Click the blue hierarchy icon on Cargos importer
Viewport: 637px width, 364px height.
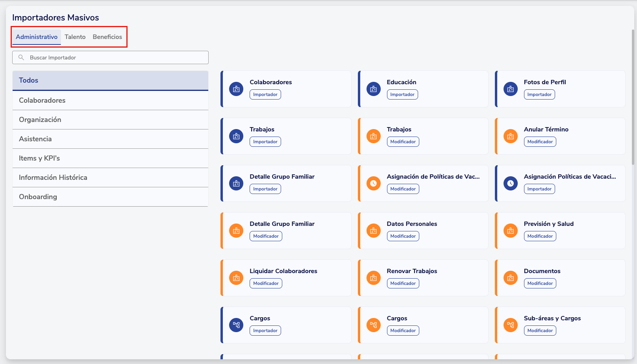[x=236, y=325]
